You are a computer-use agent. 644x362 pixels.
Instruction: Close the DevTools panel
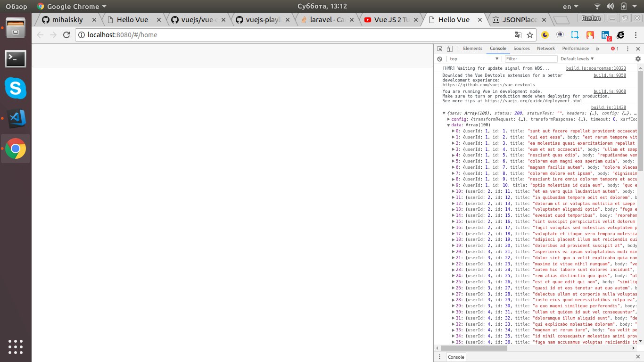[637, 49]
